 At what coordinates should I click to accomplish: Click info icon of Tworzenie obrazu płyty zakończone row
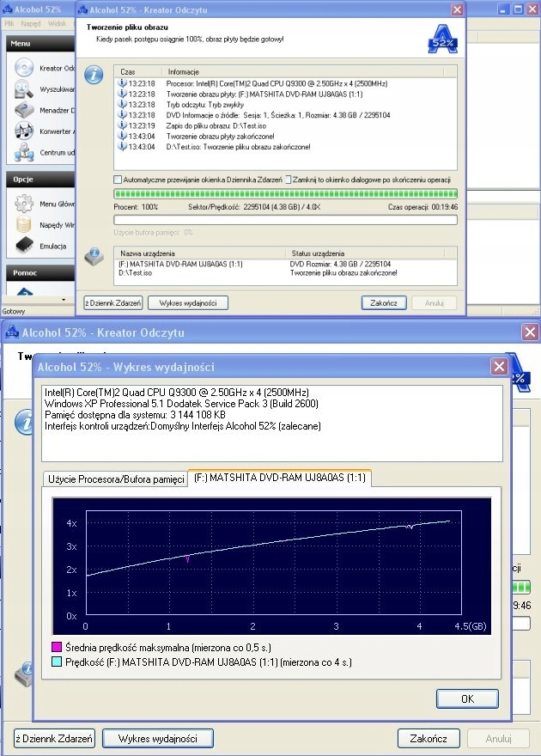pyautogui.click(x=122, y=136)
